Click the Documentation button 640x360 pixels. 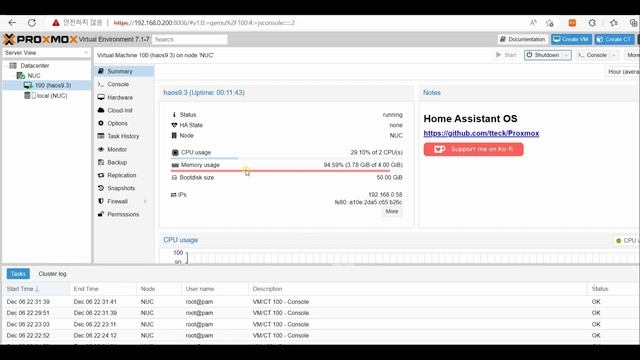pos(522,39)
